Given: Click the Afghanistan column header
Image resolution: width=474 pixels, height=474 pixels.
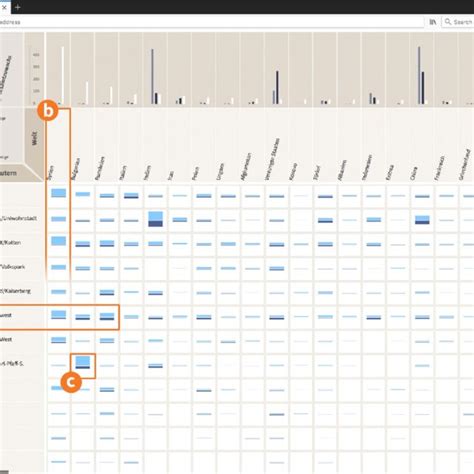Looking at the screenshot, I should click(x=246, y=167).
